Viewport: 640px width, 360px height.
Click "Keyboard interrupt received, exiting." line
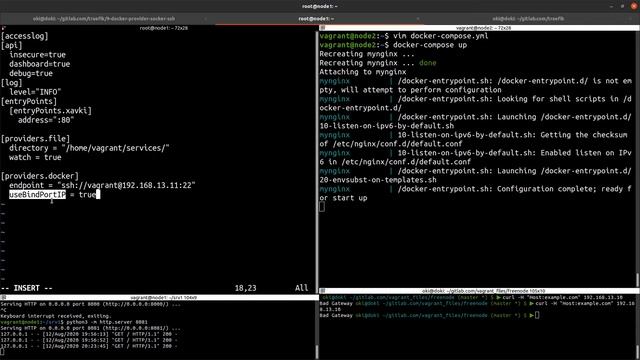(56, 316)
